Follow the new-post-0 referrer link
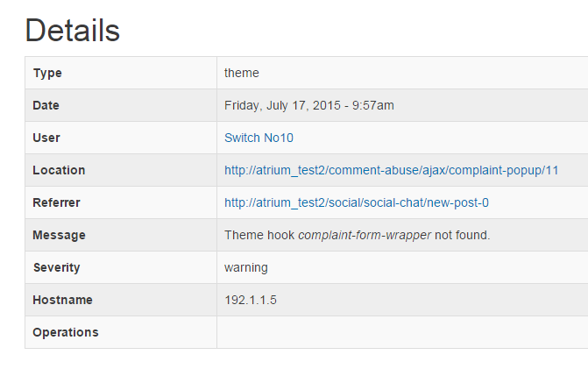The height and width of the screenshot is (390, 588). pyautogui.click(x=357, y=202)
